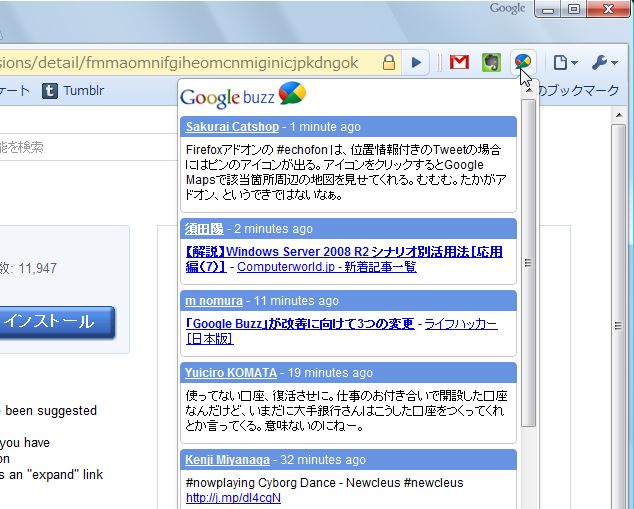Click the 11,947 user count text

(38, 268)
